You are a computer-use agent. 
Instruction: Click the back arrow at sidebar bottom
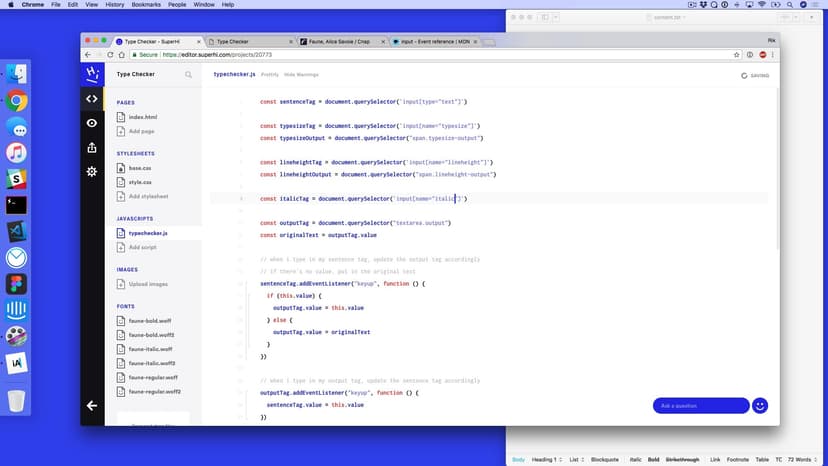pyautogui.click(x=92, y=405)
